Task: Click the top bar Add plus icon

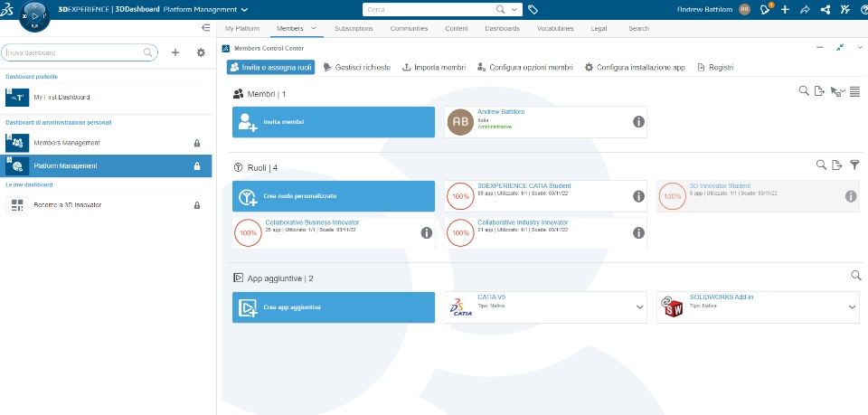Action: click(785, 9)
